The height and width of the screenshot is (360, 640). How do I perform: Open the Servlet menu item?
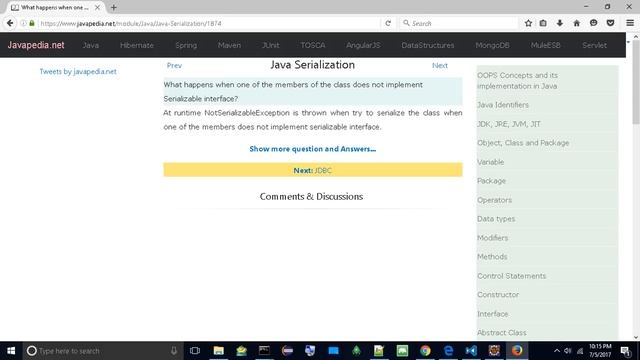(x=594, y=45)
